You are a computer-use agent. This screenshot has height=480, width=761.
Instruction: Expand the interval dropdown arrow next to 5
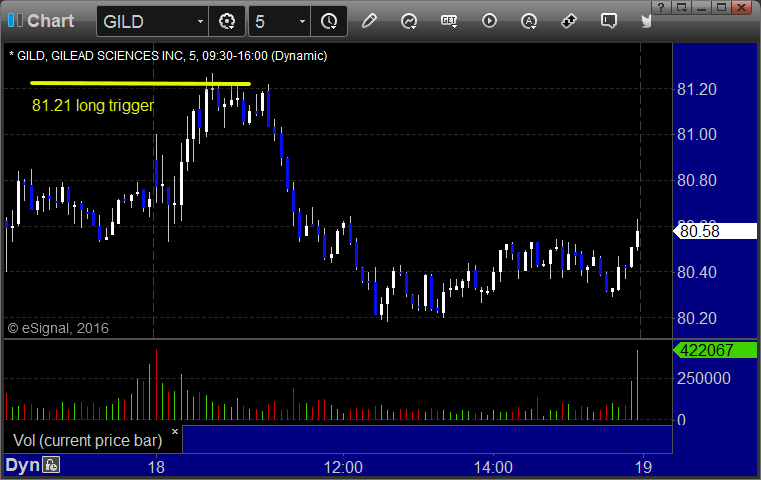(x=302, y=21)
